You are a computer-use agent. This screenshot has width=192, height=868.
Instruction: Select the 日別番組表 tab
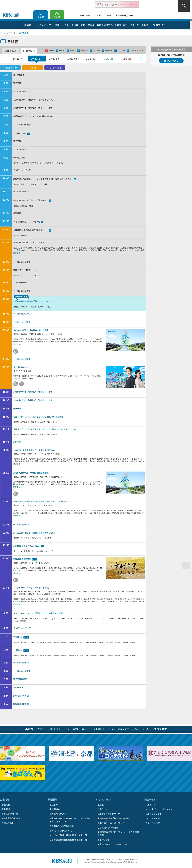pos(29,51)
